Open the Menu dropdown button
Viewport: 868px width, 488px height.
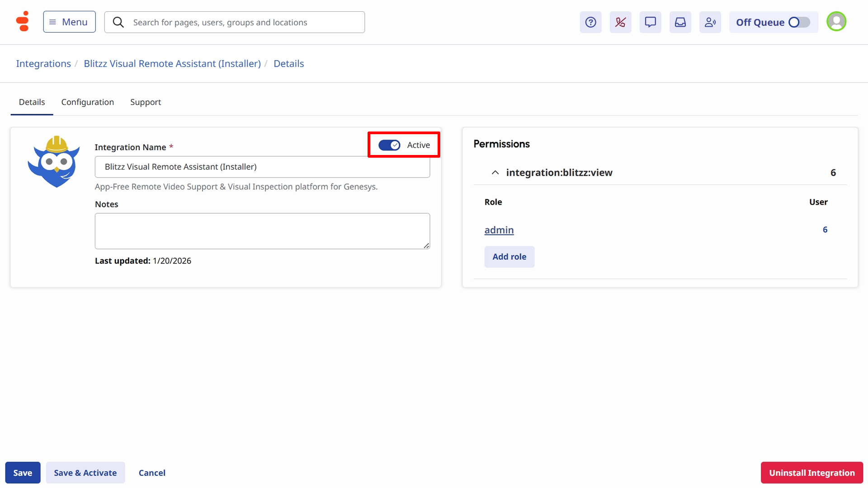69,22
